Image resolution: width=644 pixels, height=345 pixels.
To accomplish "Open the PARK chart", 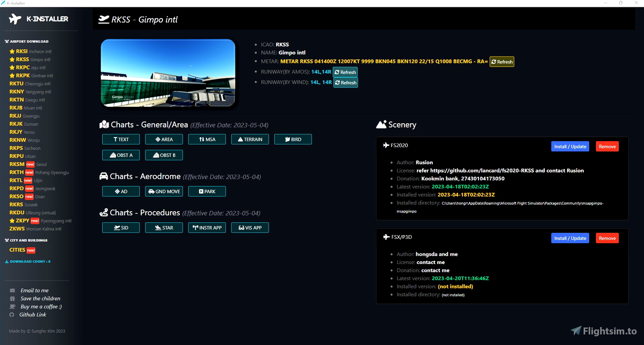I will (x=207, y=191).
